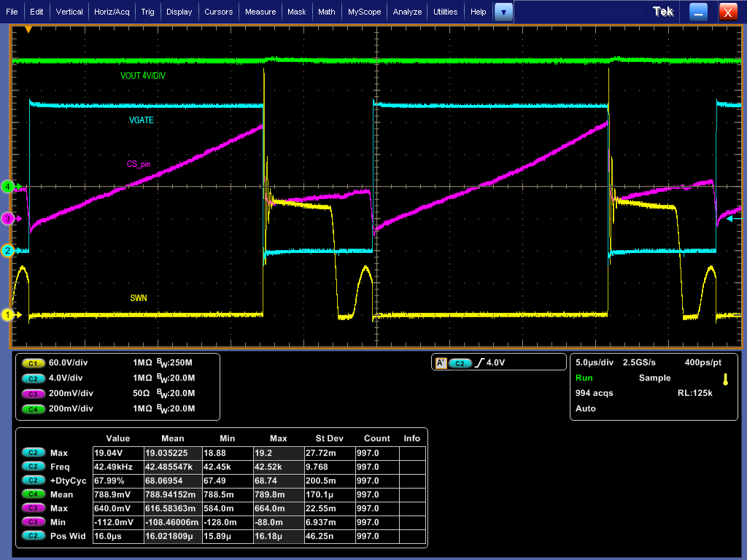Select the green channel 4 marker on the graticule edge

pyautogui.click(x=7, y=187)
